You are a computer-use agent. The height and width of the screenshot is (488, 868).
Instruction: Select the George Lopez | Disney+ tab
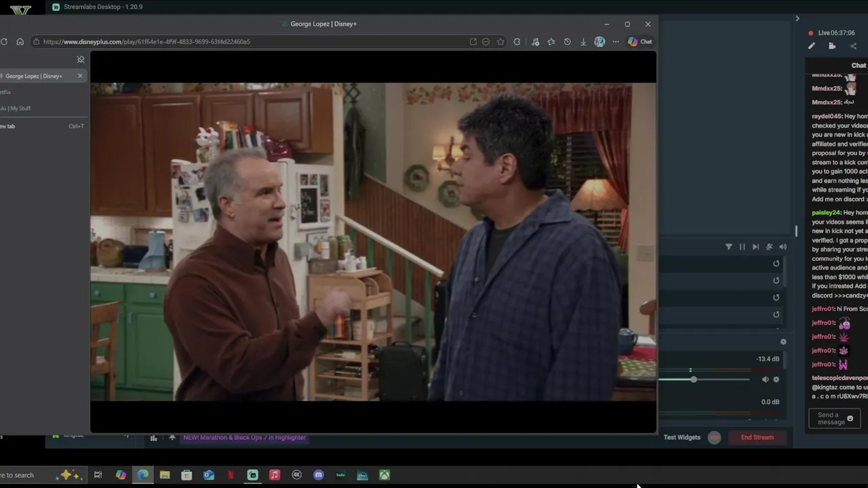point(42,76)
